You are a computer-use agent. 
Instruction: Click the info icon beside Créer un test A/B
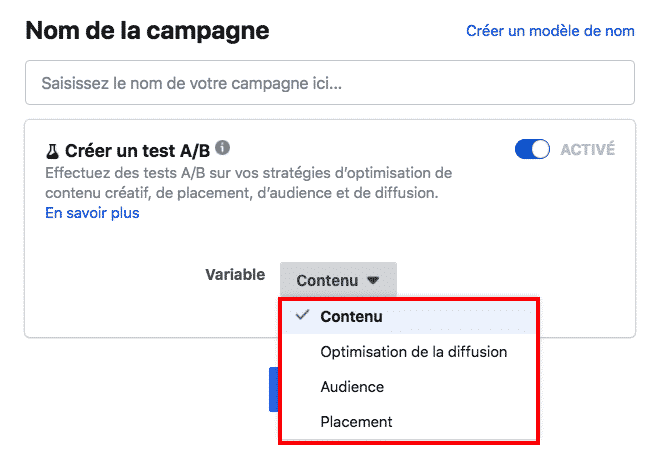click(222, 148)
